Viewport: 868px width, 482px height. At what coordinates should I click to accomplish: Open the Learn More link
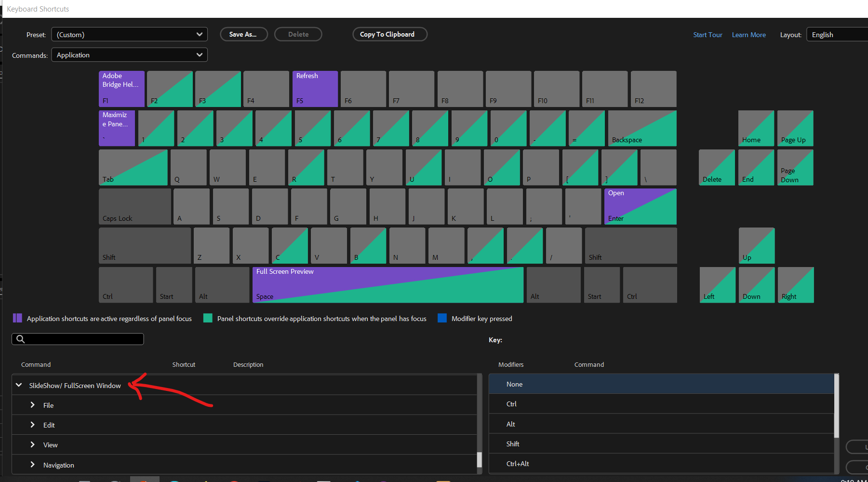[748, 34]
